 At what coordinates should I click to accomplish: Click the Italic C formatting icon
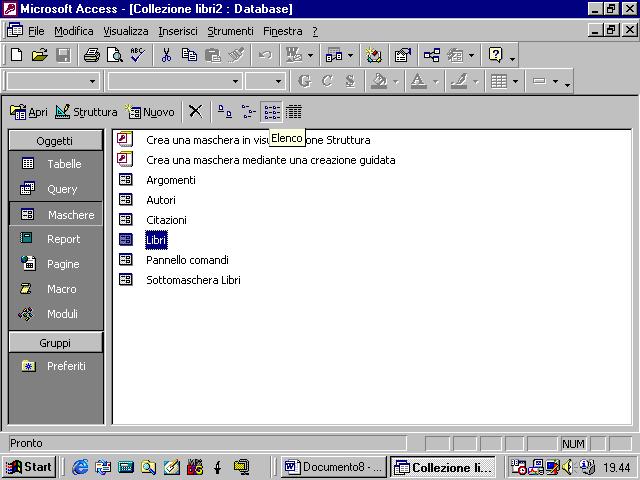(x=327, y=81)
